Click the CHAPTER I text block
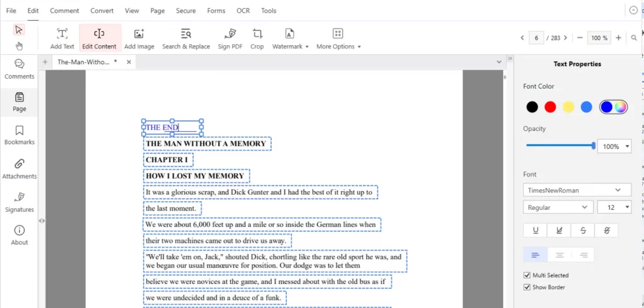The image size is (644, 308). point(169,160)
